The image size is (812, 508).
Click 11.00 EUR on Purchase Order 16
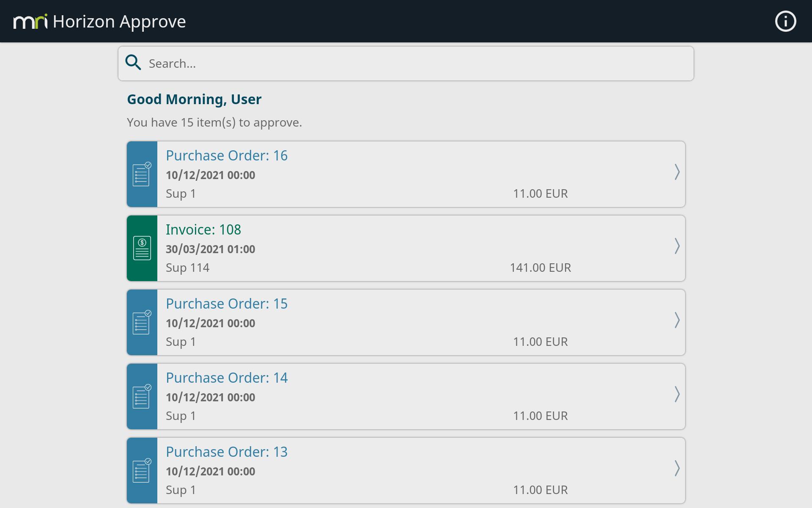[x=540, y=193]
